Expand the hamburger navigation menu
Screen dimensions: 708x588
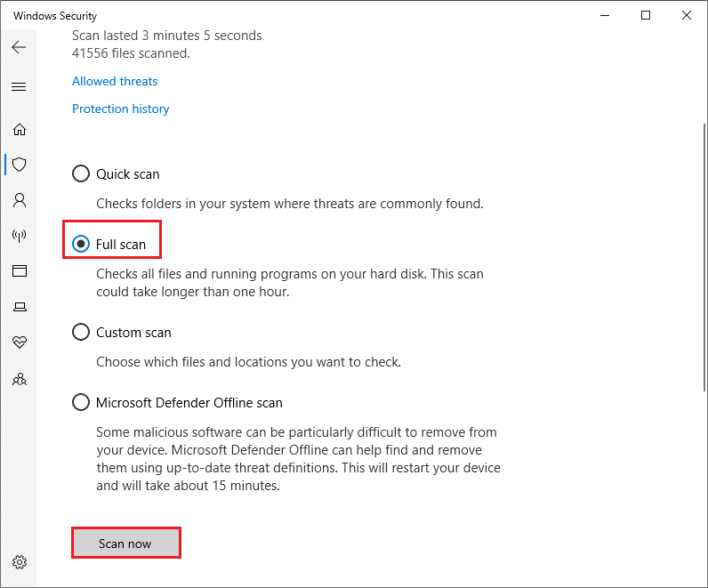pos(19,86)
